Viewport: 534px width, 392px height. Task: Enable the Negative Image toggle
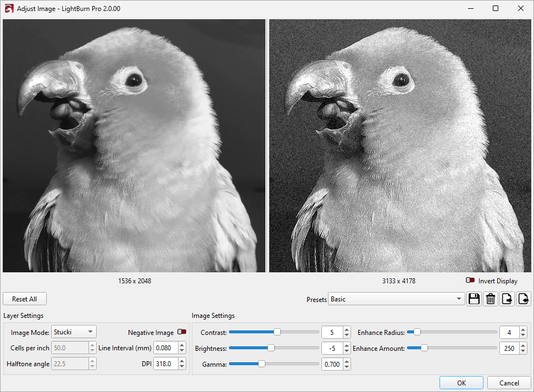coord(181,332)
